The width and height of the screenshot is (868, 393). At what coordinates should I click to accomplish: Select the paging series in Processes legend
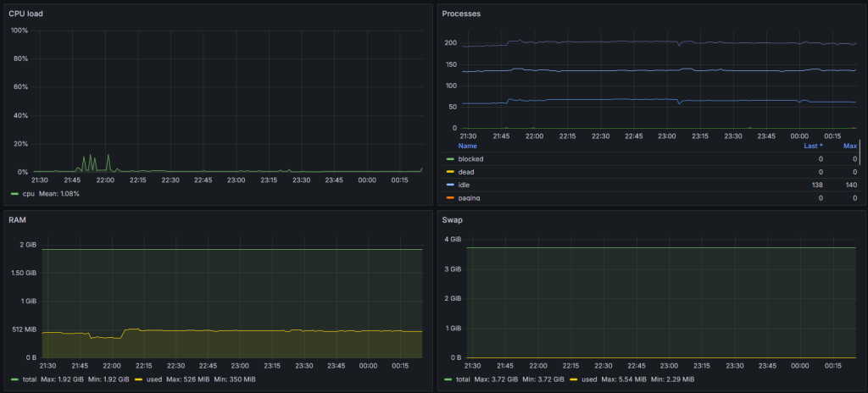pyautogui.click(x=469, y=197)
